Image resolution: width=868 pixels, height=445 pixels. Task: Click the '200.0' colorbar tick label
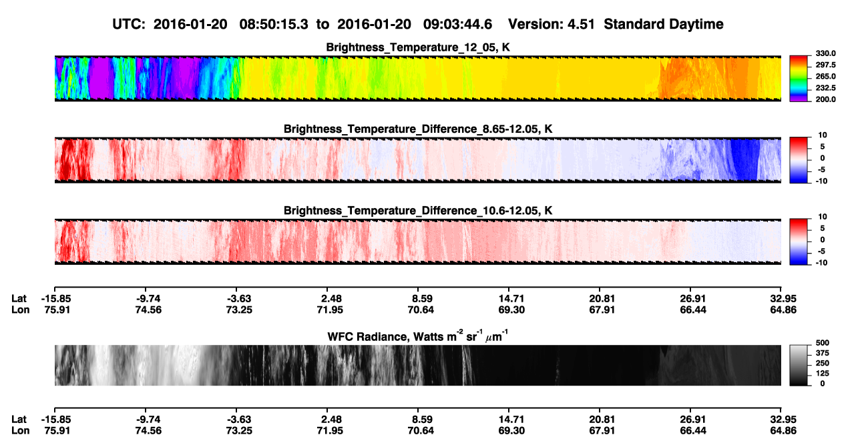click(x=826, y=99)
